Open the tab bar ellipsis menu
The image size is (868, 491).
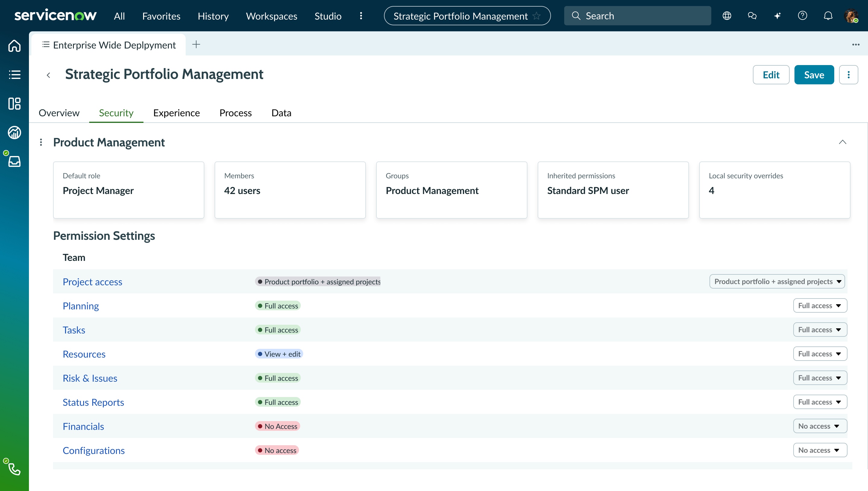(856, 45)
